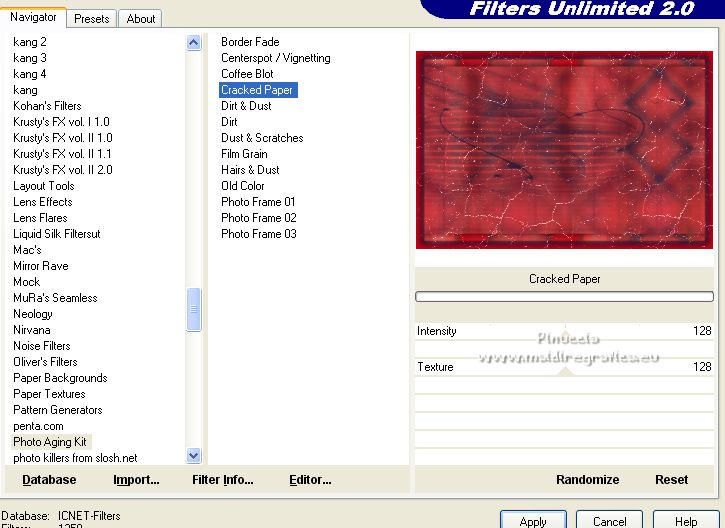Choose the Dust & Scratches filter
The height and width of the screenshot is (528, 725).
(262, 138)
